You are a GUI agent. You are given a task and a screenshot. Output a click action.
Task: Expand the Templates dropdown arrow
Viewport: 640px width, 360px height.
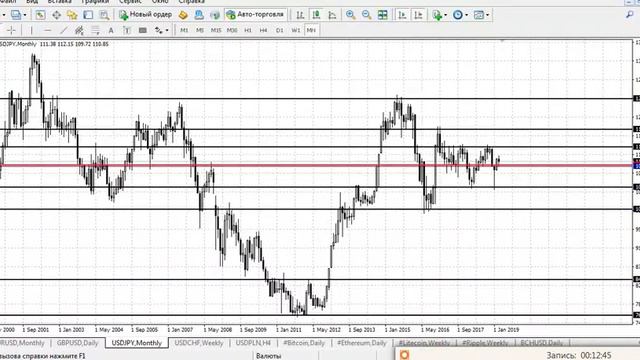click(487, 15)
